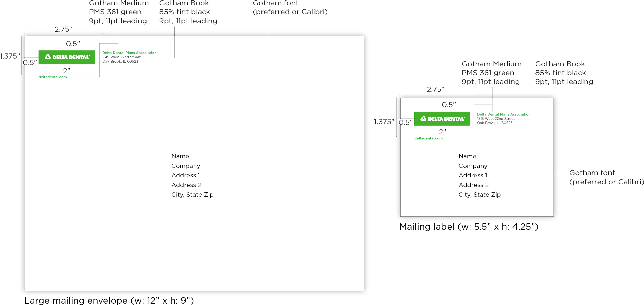Click the 'Company' line on the envelope
Viewport: 644px width, 305px height.
186,166
